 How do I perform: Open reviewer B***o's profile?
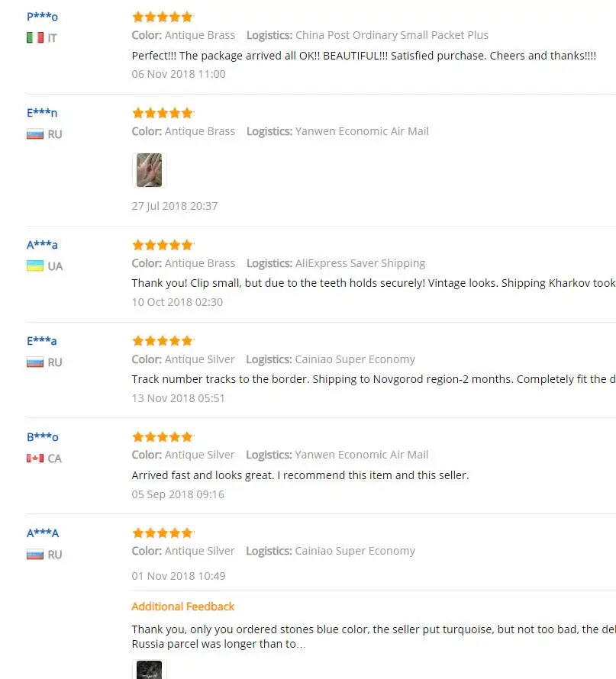[x=43, y=437]
